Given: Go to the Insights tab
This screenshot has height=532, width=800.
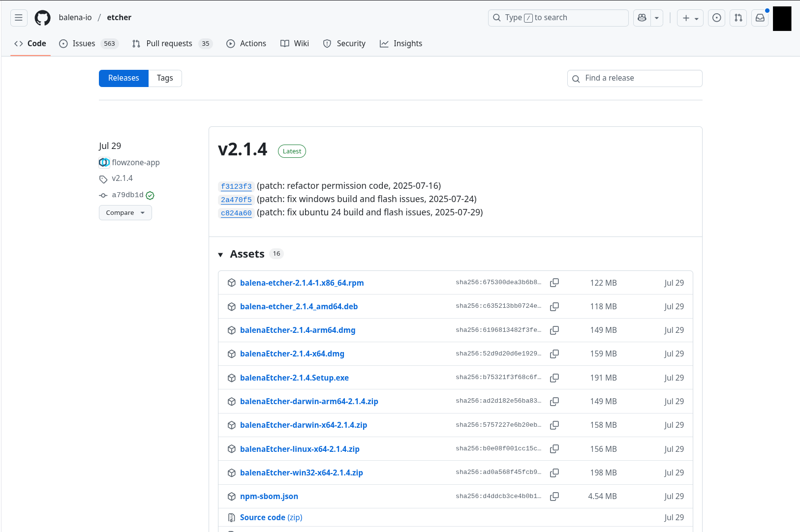Looking at the screenshot, I should click(401, 44).
